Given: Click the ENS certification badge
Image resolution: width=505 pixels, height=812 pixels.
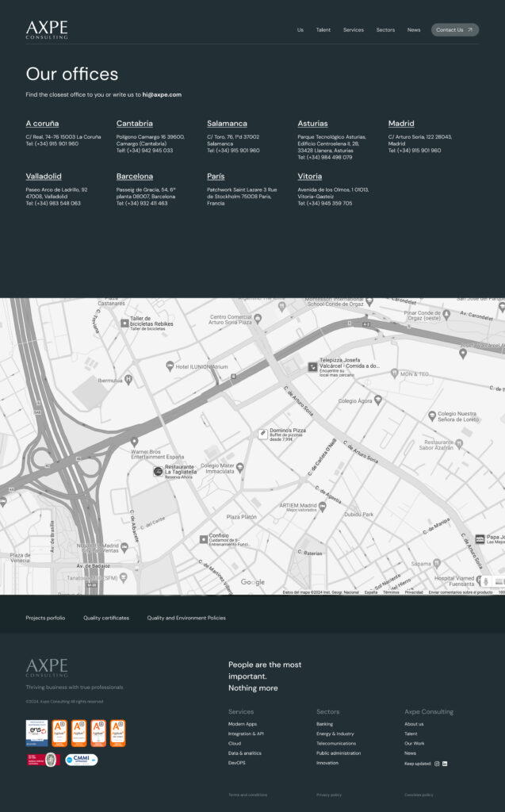Looking at the screenshot, I should [x=36, y=733].
